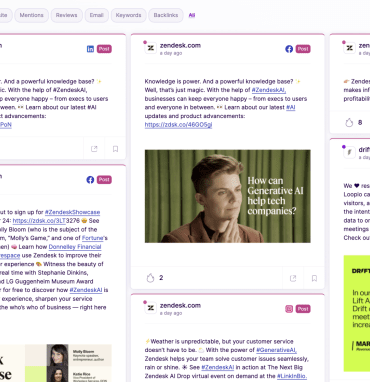Switch to the Reviews tab
The image size is (370, 382).
click(66, 15)
